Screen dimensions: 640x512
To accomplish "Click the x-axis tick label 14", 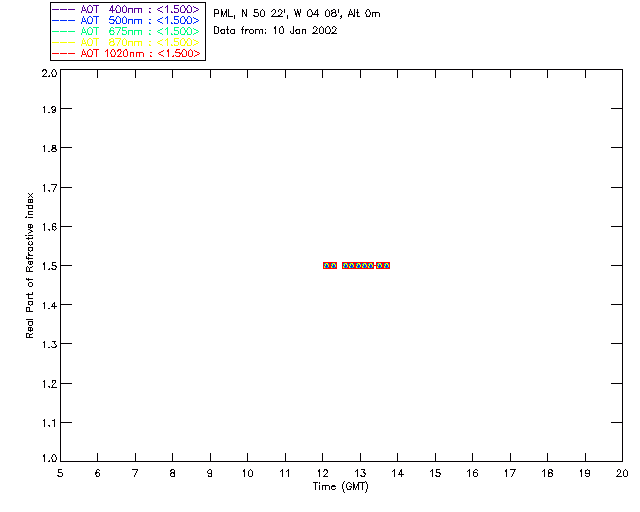I will pos(398,473).
